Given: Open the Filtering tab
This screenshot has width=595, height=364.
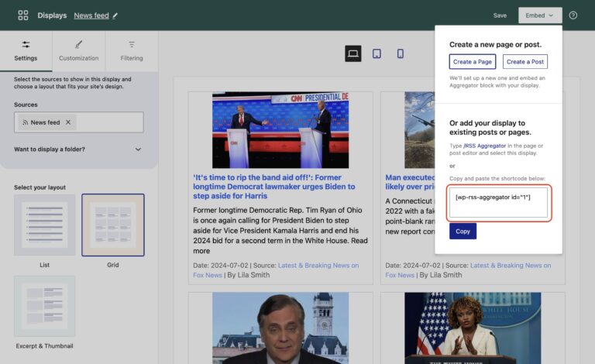Looking at the screenshot, I should [132, 51].
